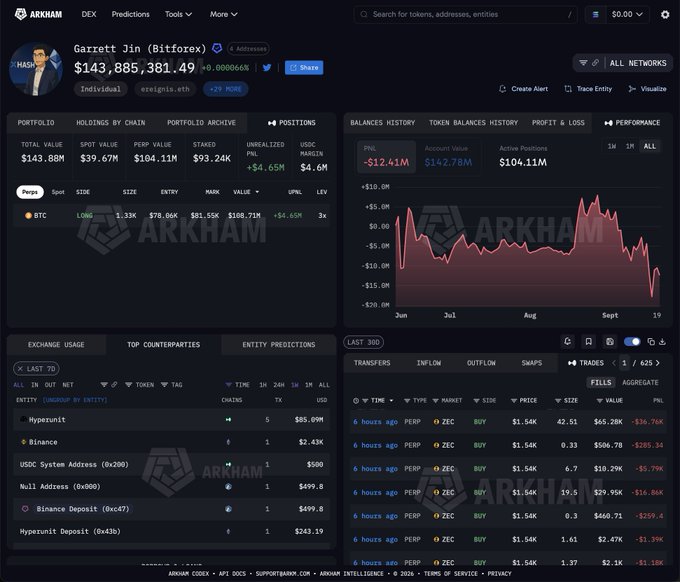The width and height of the screenshot is (680, 582).
Task: Toggle the blue switch above trades table
Action: (632, 342)
